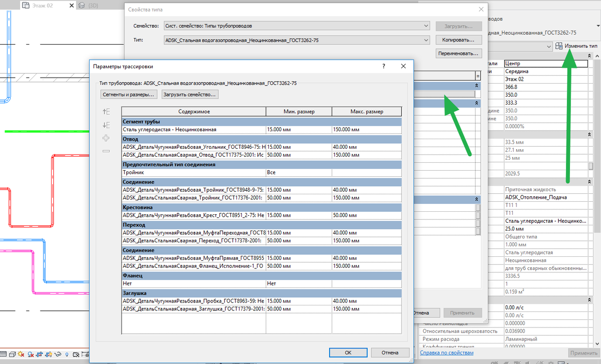Click the temporary hide/isolate glasses icon
Viewport: 601px width, 364px height.
58,354
